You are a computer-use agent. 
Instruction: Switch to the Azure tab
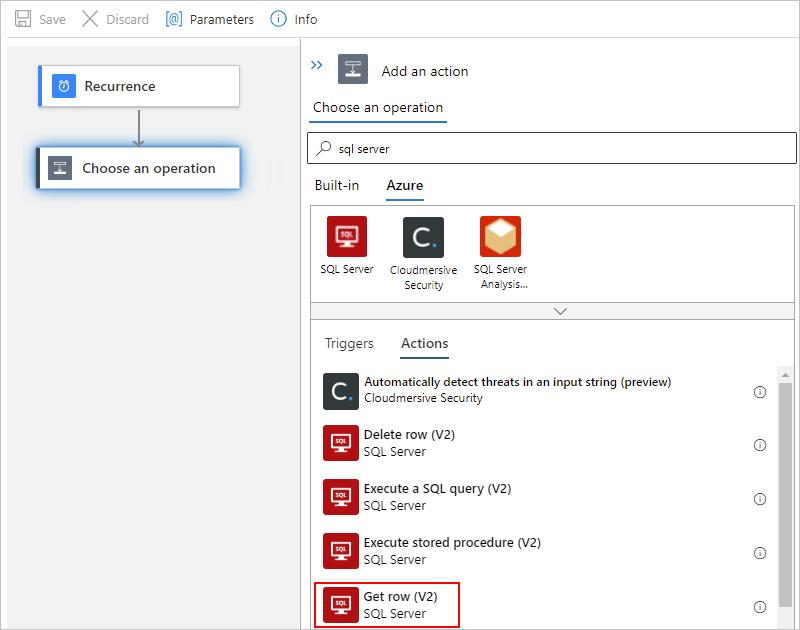[x=405, y=185]
